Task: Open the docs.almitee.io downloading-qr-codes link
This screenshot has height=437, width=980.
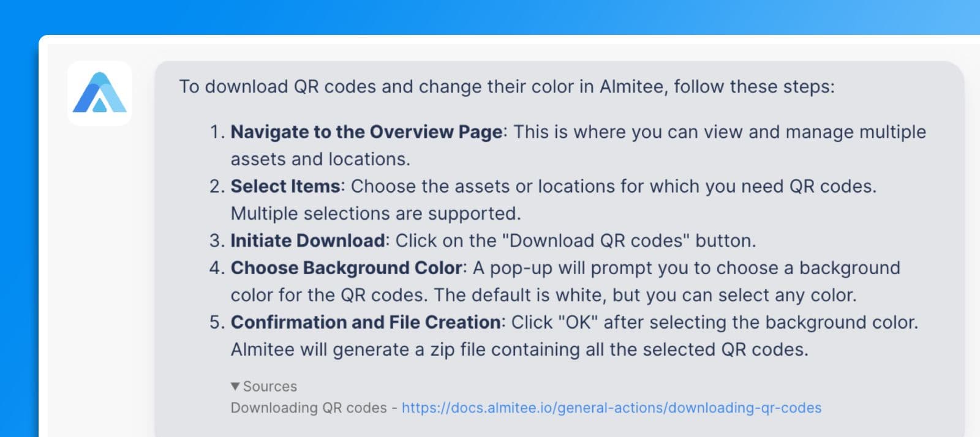Action: tap(611, 408)
